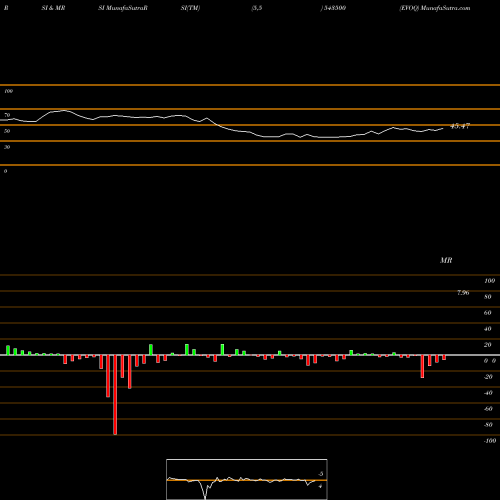Click the "SI(TM)" header label

(190, 8)
